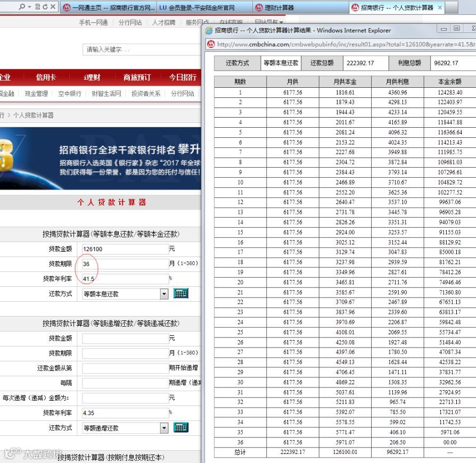Click the compatibility view icon in address bar
The width and height of the screenshot is (476, 463).
tap(38, 6)
